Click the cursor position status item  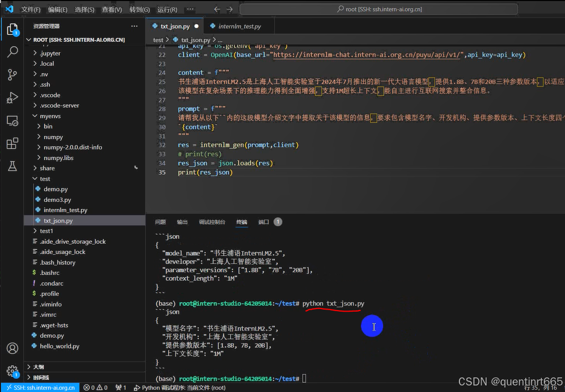pyautogui.click(x=540, y=387)
